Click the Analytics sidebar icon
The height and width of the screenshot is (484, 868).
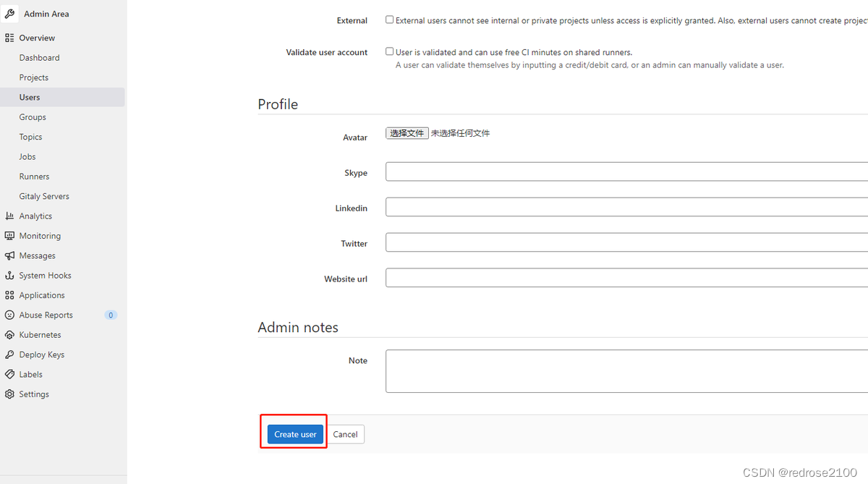(x=10, y=216)
